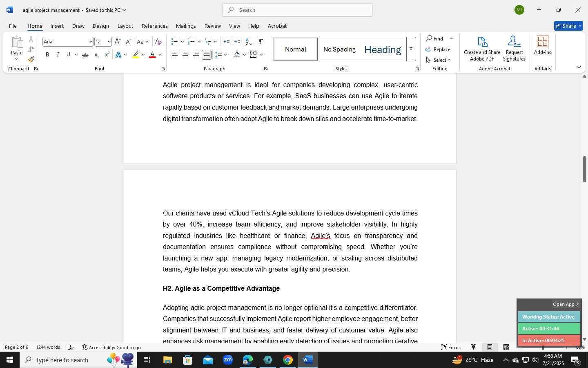Open the Review tab
This screenshot has height=368, width=588.
pyautogui.click(x=213, y=26)
